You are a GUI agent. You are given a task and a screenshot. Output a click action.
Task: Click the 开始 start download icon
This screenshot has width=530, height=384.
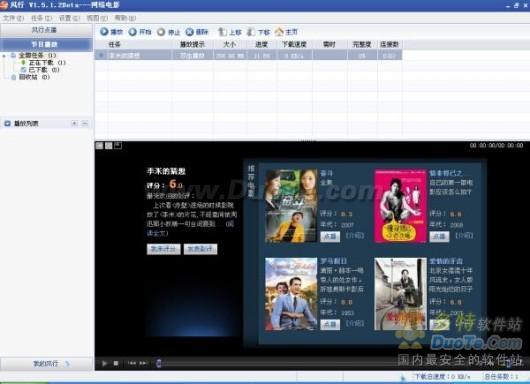[x=132, y=32]
